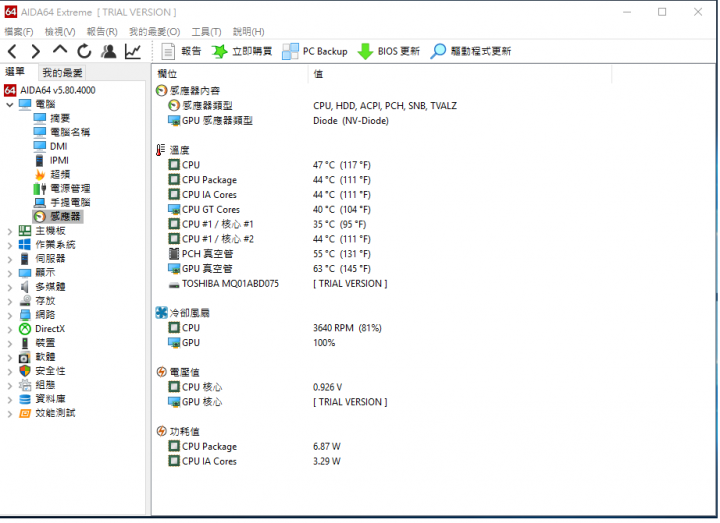Click 立即購買 buy now button

click(242, 51)
